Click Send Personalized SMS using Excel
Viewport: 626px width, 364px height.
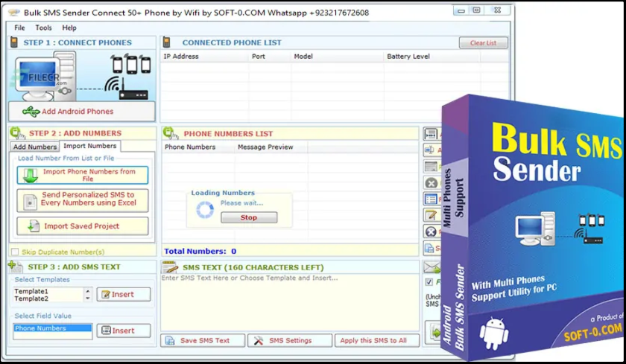(82, 199)
